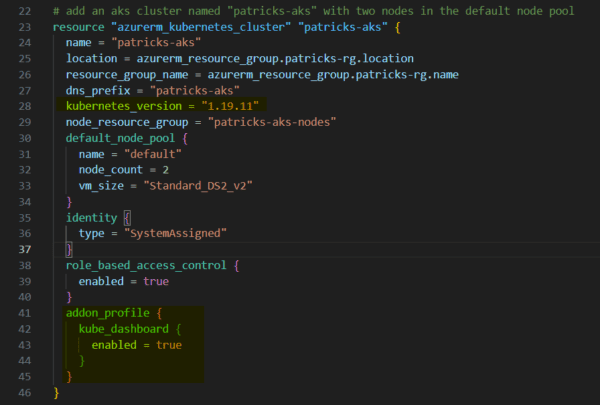The image size is (600, 405).
Task: Click line number 37 in the gutter
Action: point(22,248)
